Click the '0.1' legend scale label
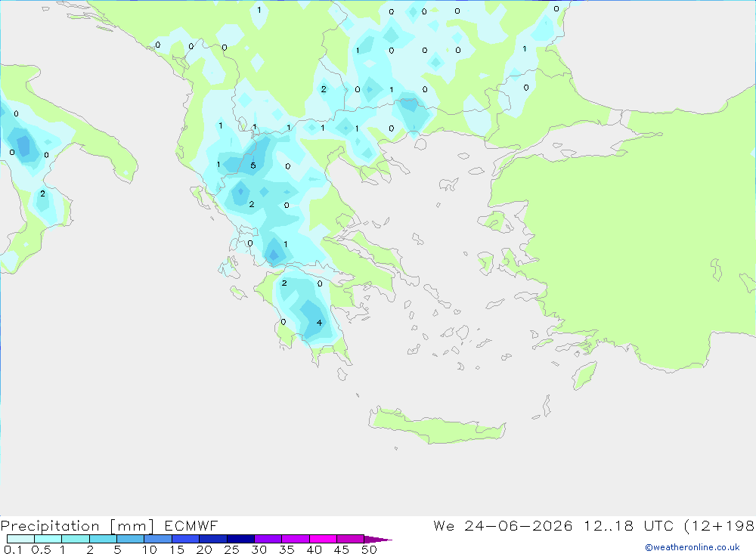756x554 pixels. (13, 549)
